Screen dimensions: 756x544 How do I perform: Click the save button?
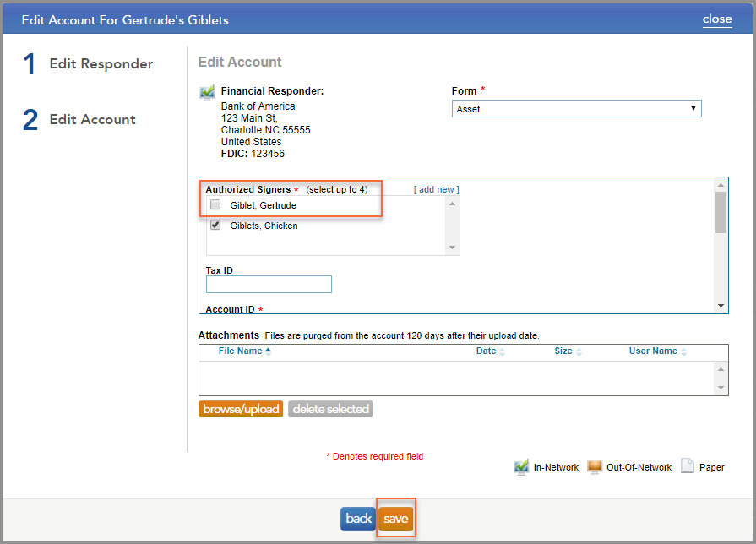click(395, 519)
